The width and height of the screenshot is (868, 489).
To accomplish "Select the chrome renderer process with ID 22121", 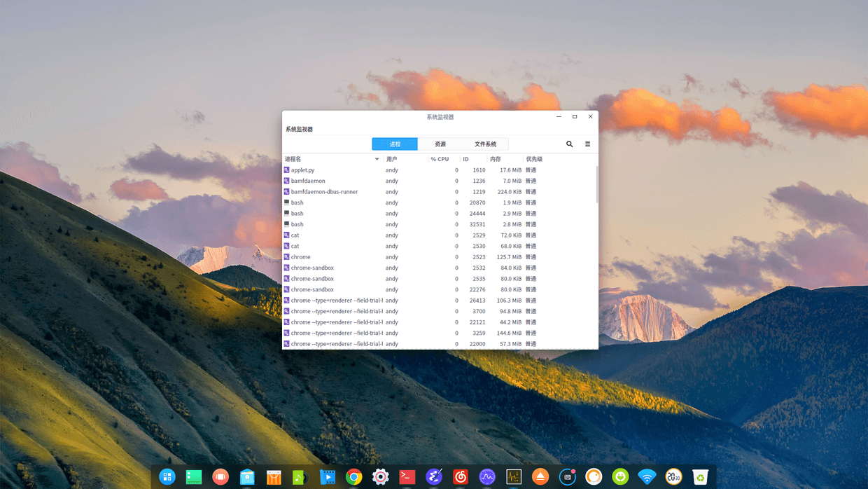I will point(440,322).
